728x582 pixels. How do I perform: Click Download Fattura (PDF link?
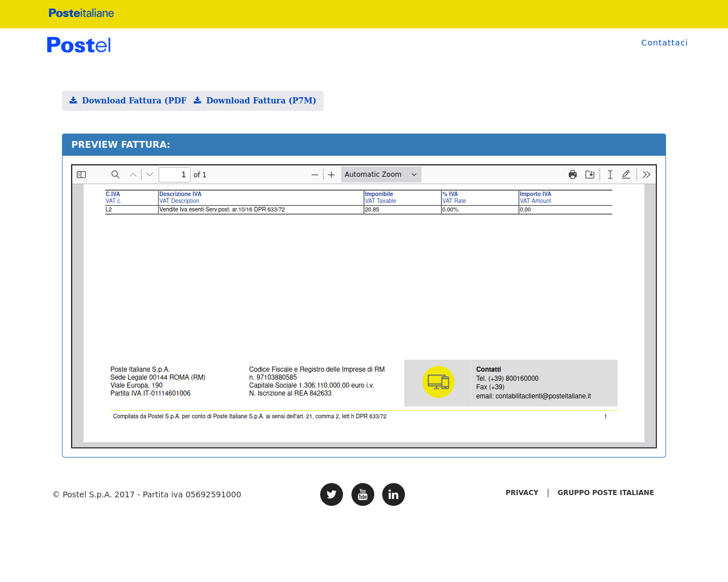[x=128, y=101]
